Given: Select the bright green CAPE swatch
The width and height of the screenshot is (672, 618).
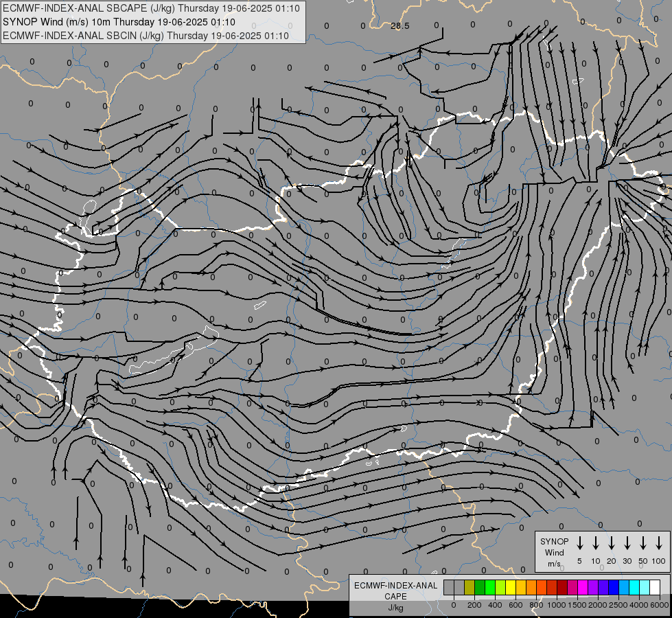Looking at the screenshot, I should click(490, 587).
